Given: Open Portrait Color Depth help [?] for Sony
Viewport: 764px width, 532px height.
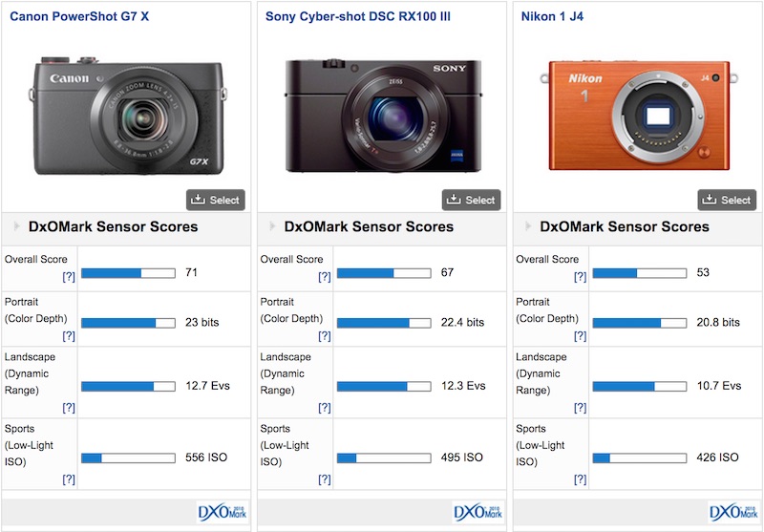Looking at the screenshot, I should pyautogui.click(x=325, y=335).
